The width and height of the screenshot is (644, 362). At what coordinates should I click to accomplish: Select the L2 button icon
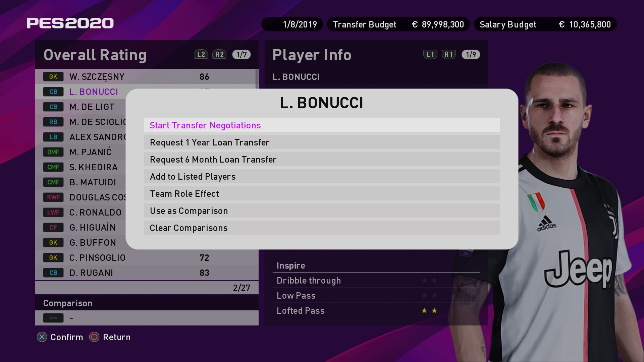(201, 55)
